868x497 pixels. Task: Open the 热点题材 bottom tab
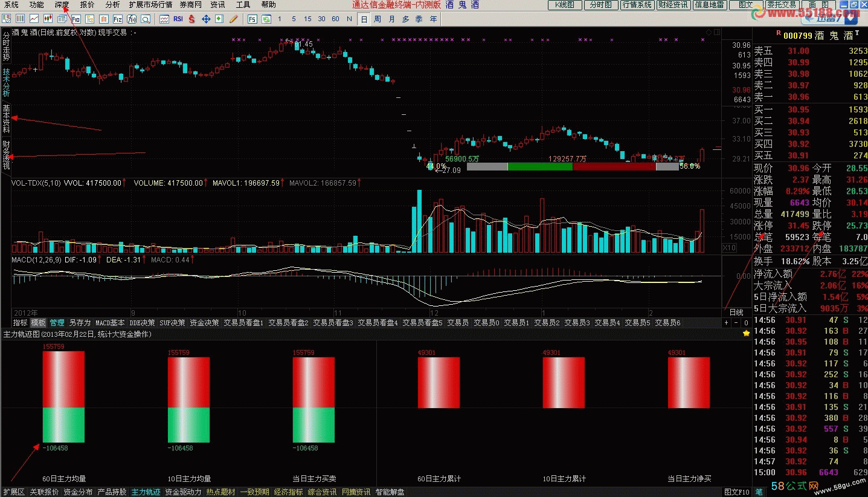[220, 492]
